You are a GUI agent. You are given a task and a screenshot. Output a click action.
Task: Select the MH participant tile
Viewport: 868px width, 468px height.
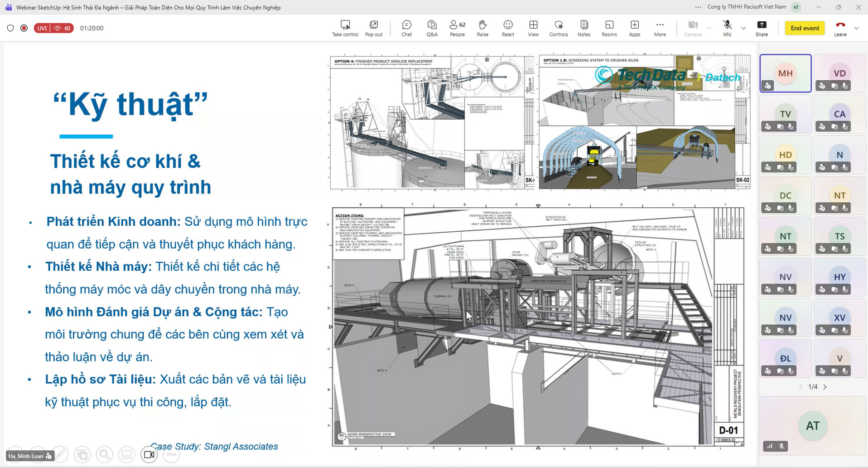786,73
